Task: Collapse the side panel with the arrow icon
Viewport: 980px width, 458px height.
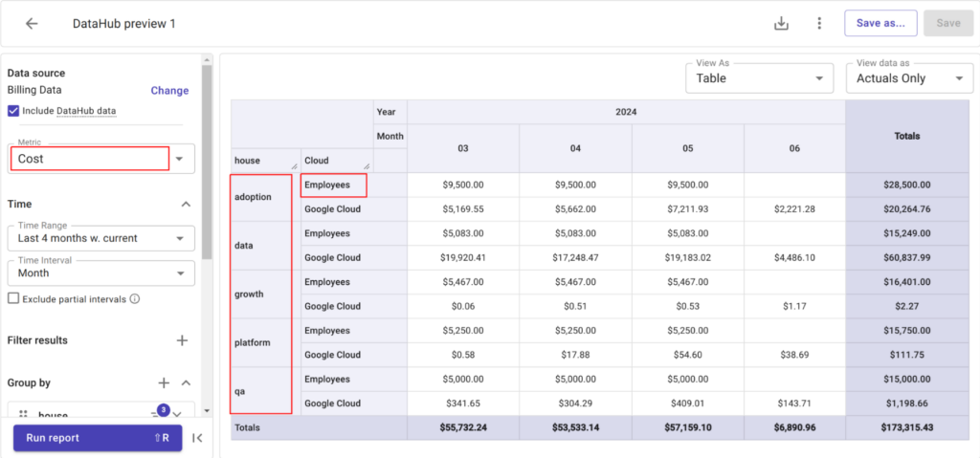Action: tap(197, 438)
